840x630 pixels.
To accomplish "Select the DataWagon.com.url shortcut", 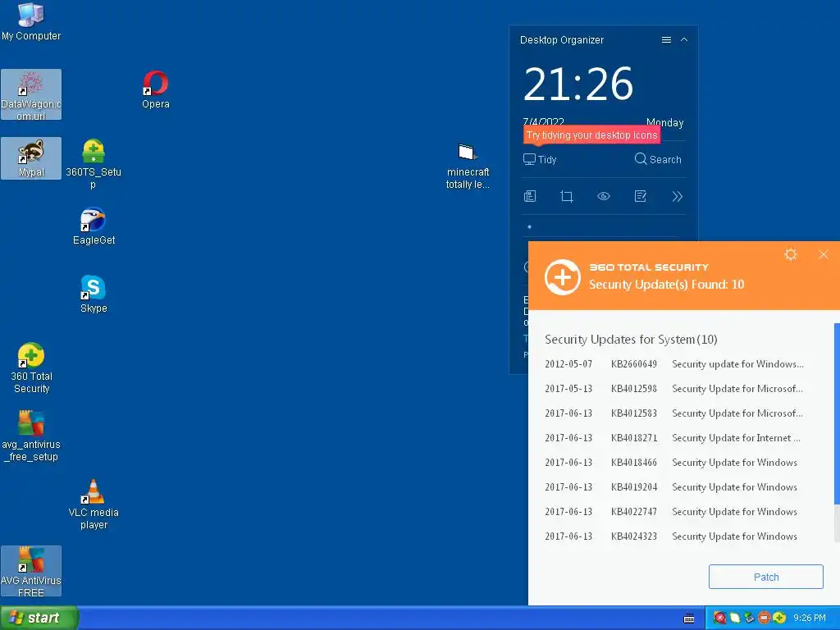I will [x=31, y=95].
